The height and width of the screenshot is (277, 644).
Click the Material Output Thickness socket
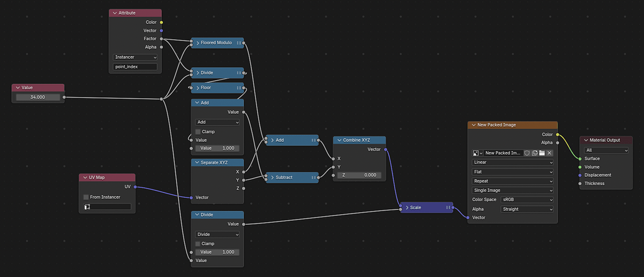580,183
